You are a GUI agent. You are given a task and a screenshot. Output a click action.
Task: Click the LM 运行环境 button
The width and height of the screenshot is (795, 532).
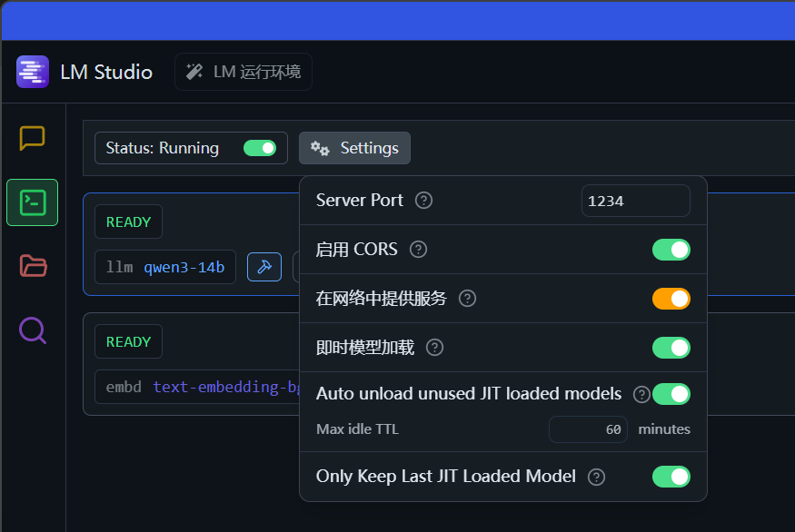[x=243, y=72]
